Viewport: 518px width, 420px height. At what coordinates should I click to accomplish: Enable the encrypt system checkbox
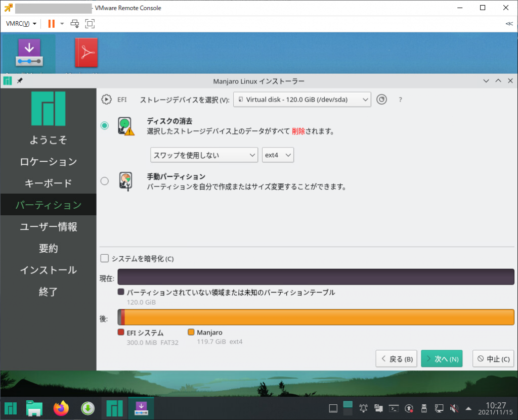(104, 258)
